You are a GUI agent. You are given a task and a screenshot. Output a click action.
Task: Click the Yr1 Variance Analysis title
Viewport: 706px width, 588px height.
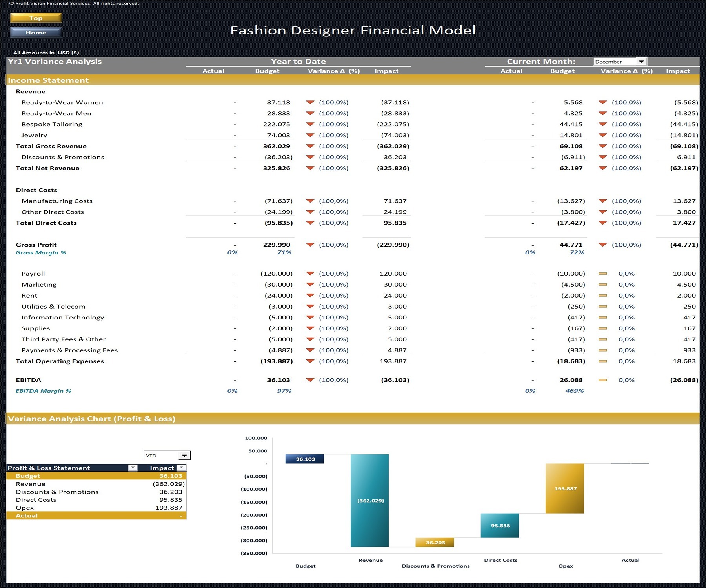tap(55, 62)
